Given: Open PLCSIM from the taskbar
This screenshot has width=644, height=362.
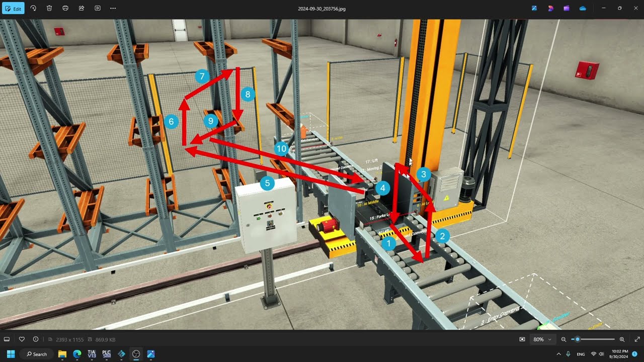Looking at the screenshot, I should [107, 354].
